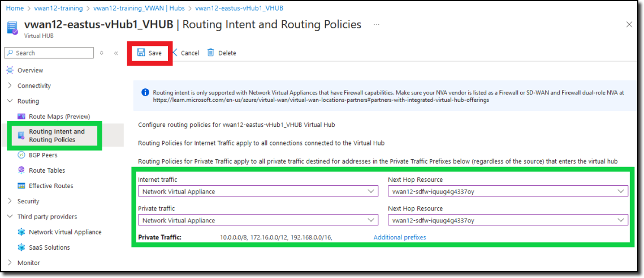
Task: Open vwan12-eastus-vHub1_VHUB breadcrumb link
Action: click(x=239, y=8)
